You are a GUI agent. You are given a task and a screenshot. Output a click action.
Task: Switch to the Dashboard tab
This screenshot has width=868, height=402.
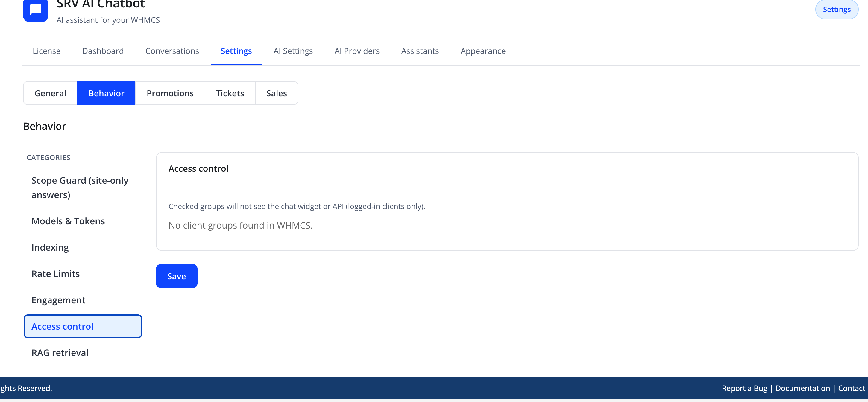point(103,51)
